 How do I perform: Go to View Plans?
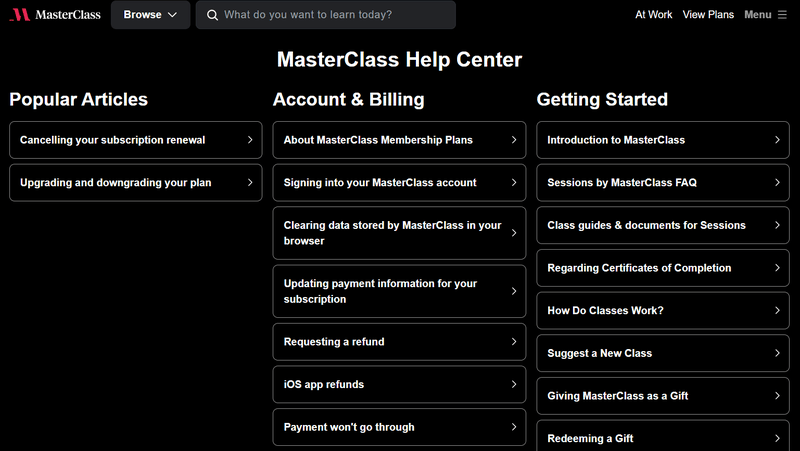click(x=708, y=15)
